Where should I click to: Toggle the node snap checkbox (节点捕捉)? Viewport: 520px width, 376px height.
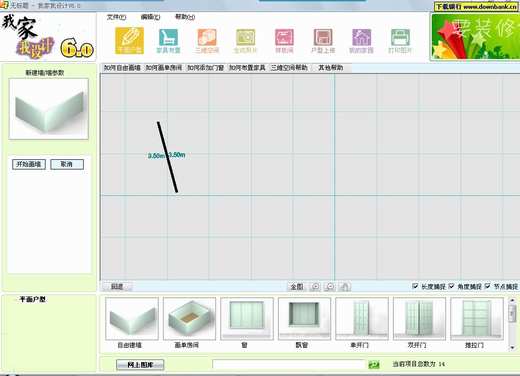488,286
